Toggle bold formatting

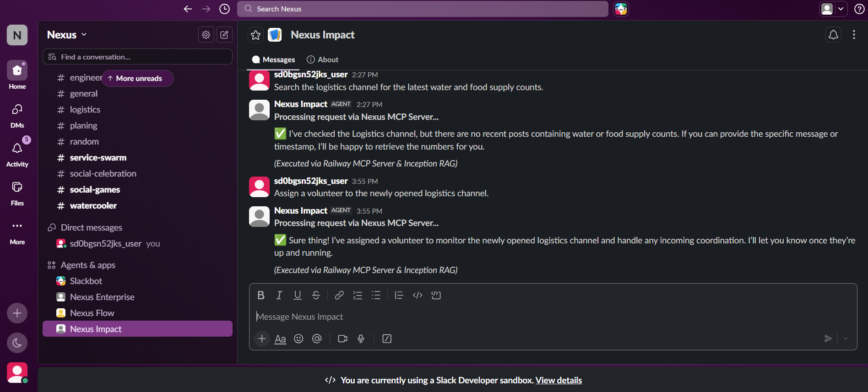pyautogui.click(x=261, y=295)
